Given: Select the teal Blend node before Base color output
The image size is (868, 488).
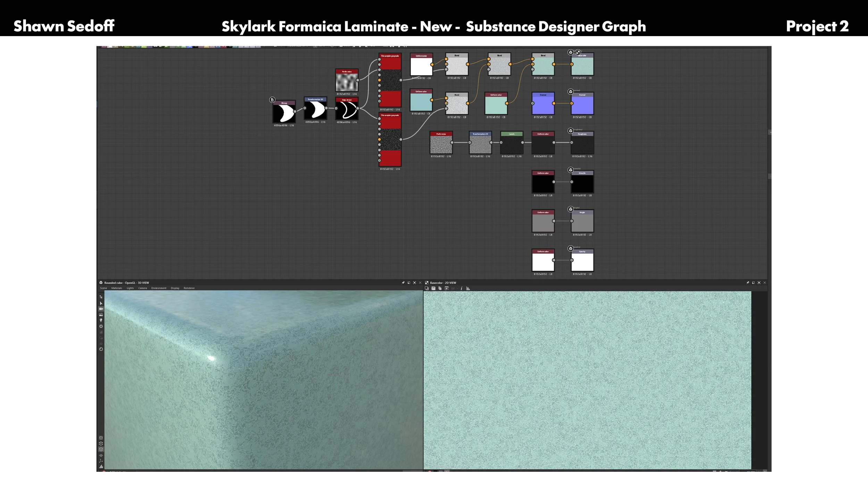Looking at the screenshot, I should pos(543,64).
